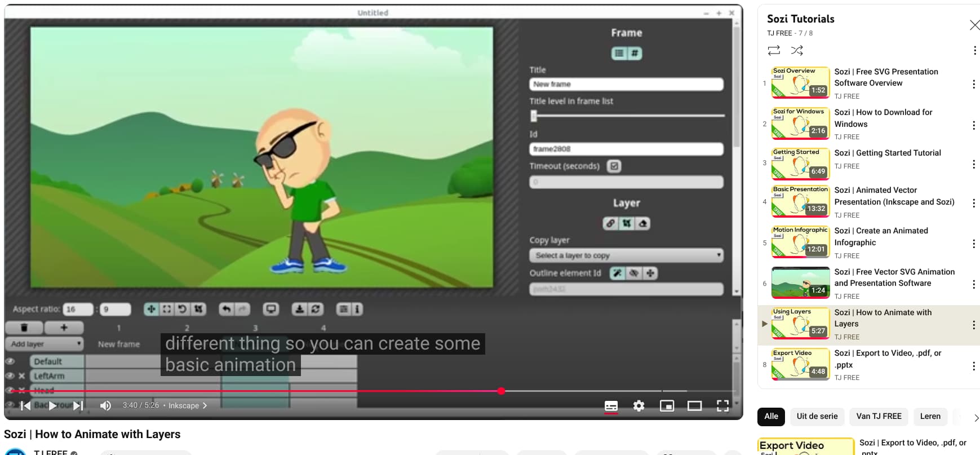980x455 pixels.
Task: Skip to next video in playlist
Action: pos(78,405)
